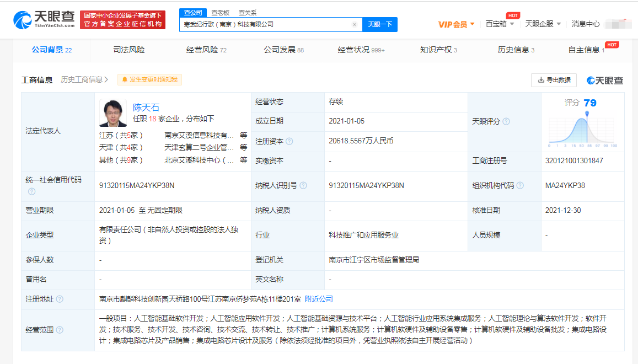Click registration number 320121001301847
Viewport: 638px width, 364px height.
(x=574, y=161)
